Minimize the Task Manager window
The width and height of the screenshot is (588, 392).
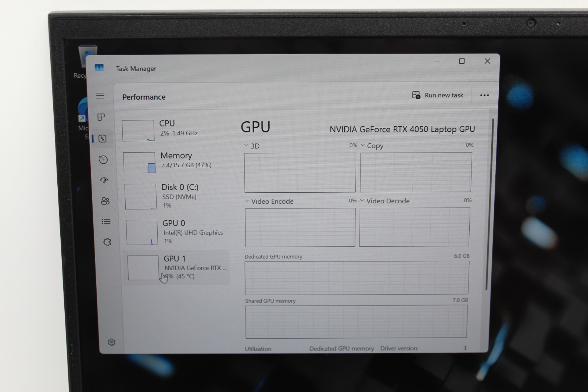pyautogui.click(x=437, y=61)
